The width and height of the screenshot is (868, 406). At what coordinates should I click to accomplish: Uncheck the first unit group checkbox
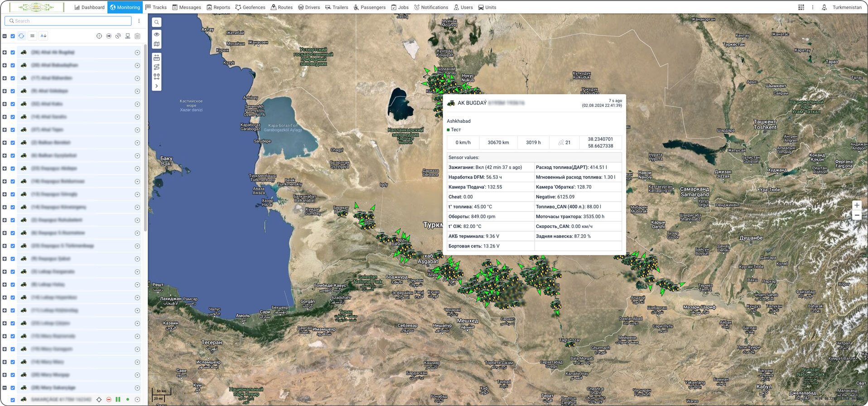13,53
